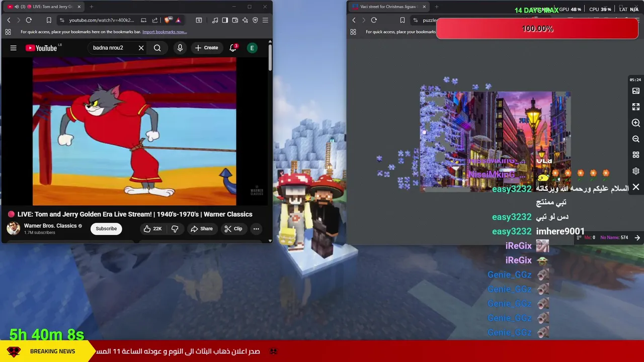Click the '05:24' puzzle timer
This screenshot has width=644, height=362.
635,79
